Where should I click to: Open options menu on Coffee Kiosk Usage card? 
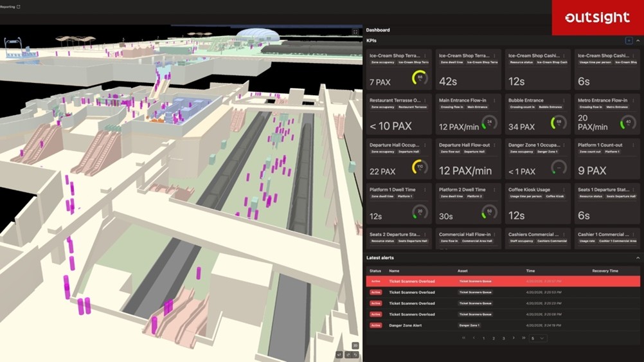point(564,190)
